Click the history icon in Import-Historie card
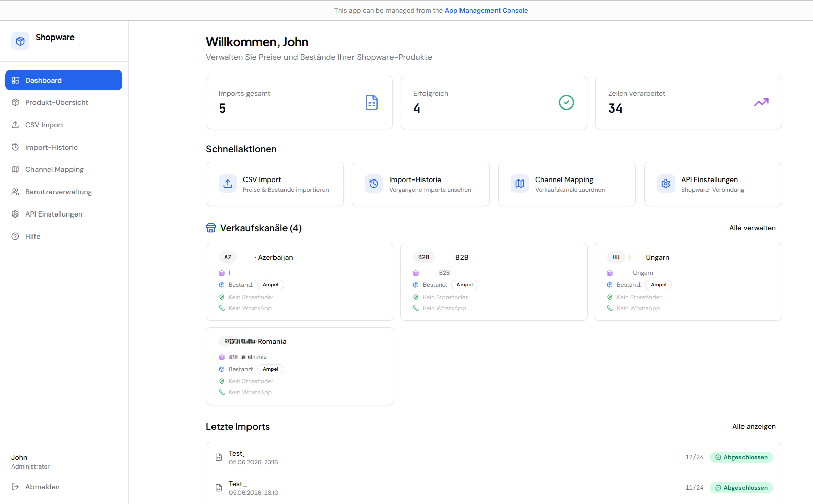Image resolution: width=813 pixels, height=504 pixels. coord(374,184)
